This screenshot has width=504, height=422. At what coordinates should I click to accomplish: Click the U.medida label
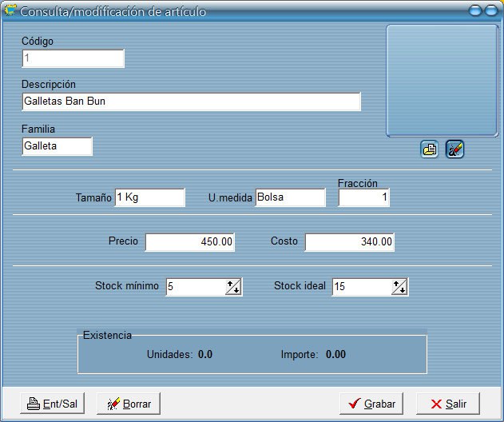(230, 197)
